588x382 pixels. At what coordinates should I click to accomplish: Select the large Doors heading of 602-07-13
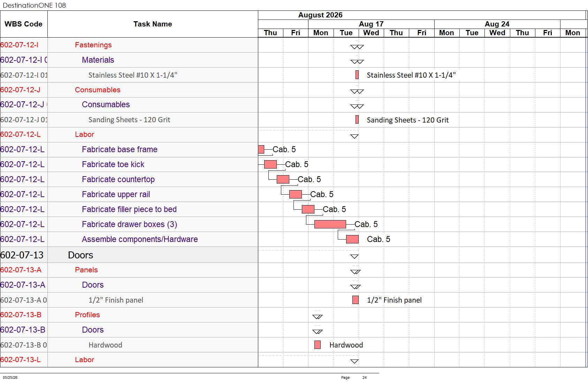coord(81,255)
